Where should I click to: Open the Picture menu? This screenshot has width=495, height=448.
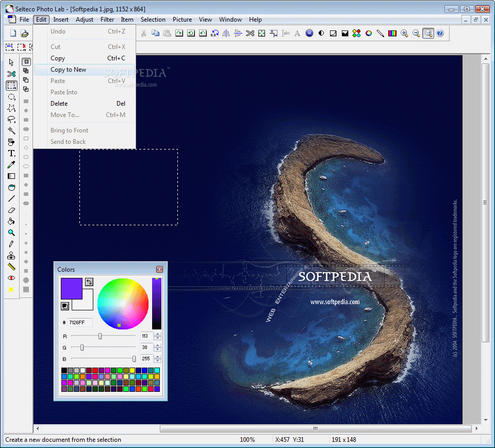182,20
